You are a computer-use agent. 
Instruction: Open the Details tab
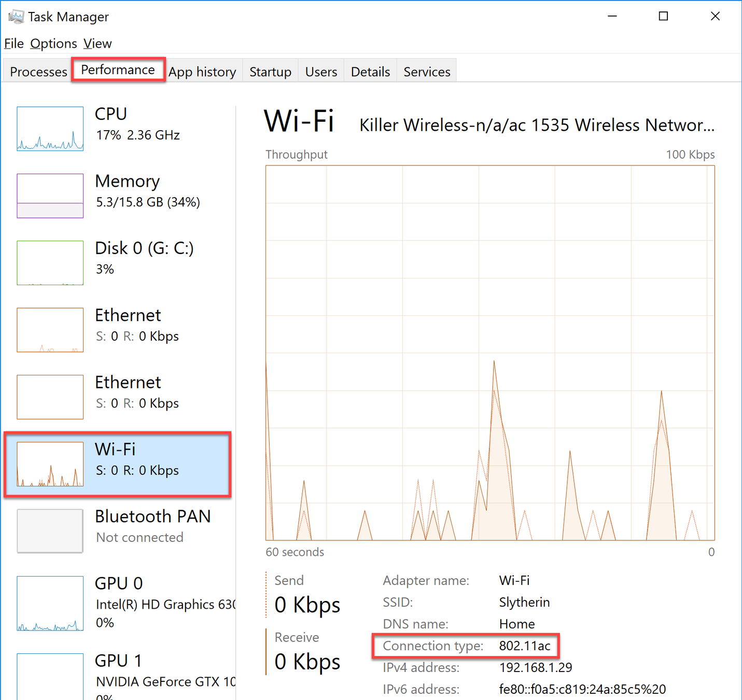370,72
